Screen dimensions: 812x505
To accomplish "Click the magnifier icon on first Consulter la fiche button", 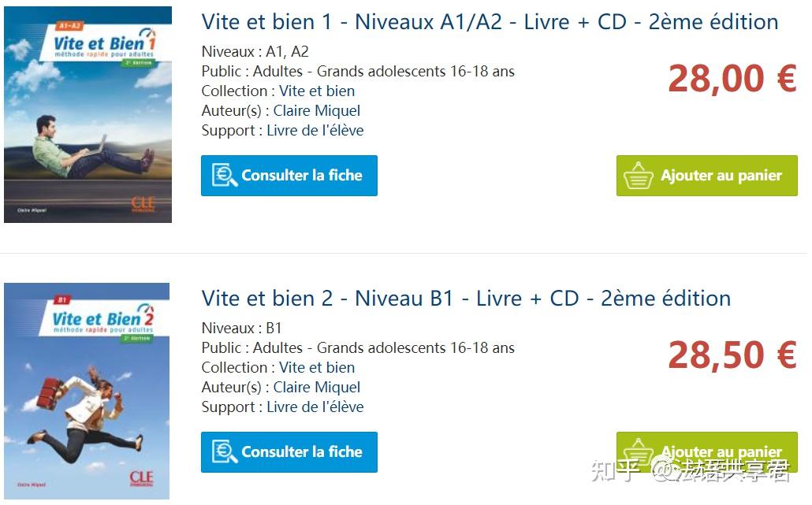I will (x=224, y=176).
